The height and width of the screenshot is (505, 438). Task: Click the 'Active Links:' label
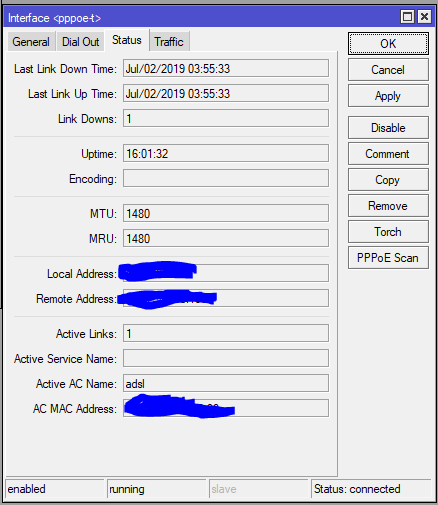(86, 334)
